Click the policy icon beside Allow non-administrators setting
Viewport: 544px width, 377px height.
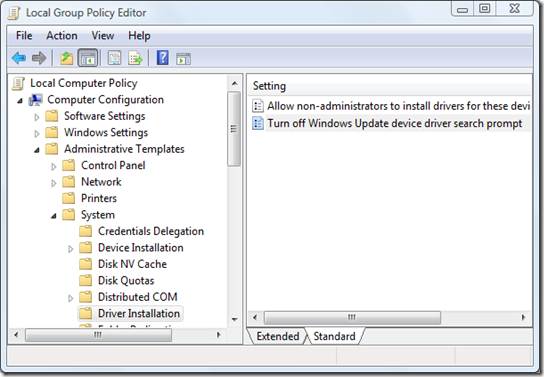point(258,106)
